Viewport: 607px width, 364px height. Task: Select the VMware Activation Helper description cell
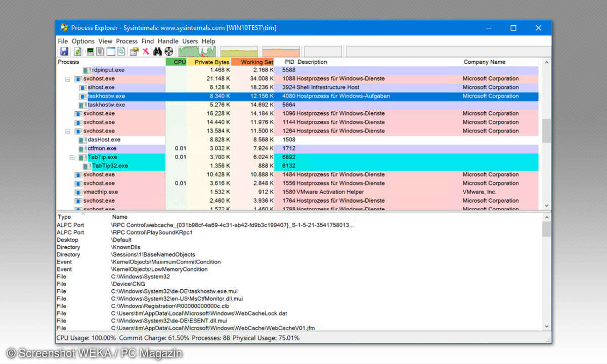330,192
